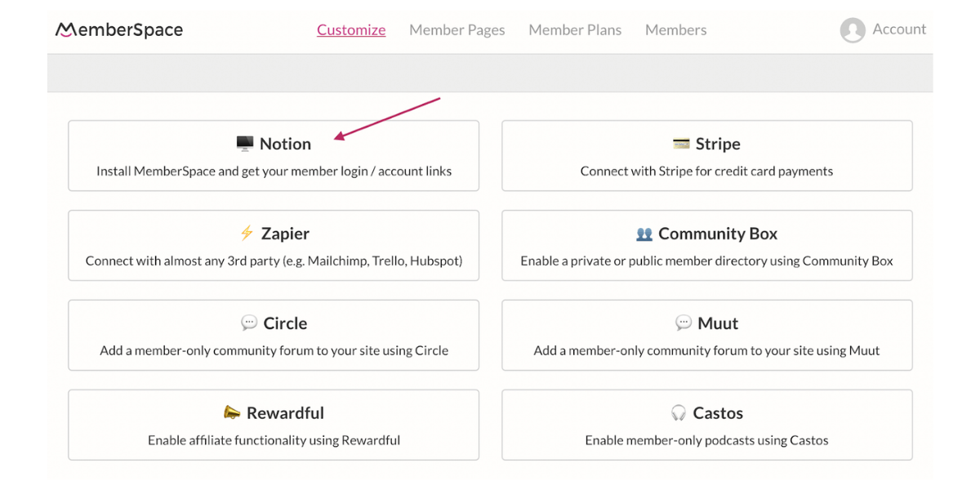
Task: Select the Zapier integration card
Action: [274, 245]
